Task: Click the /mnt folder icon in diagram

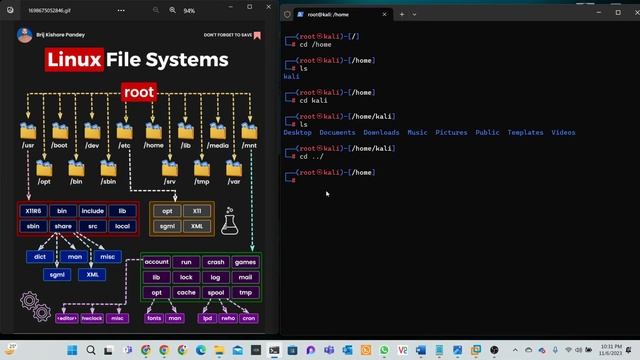Action: pos(249,131)
